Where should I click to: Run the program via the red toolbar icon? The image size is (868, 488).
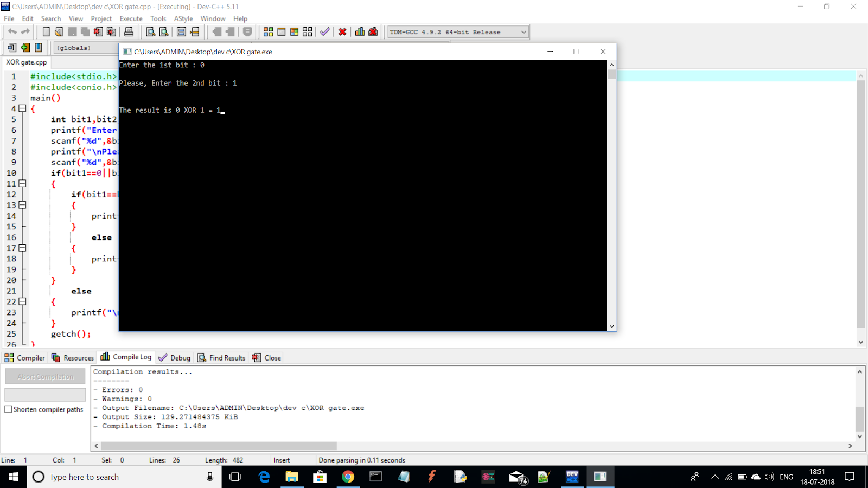pyautogui.click(x=342, y=31)
